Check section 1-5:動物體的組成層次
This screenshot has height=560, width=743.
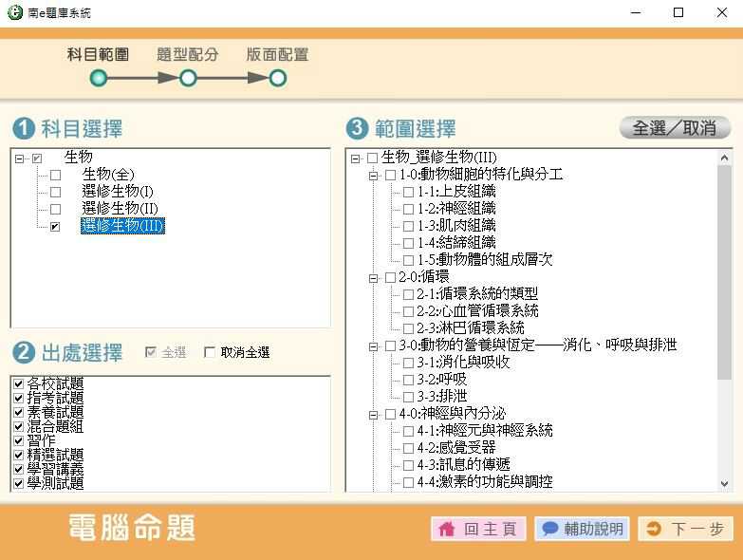tap(408, 261)
